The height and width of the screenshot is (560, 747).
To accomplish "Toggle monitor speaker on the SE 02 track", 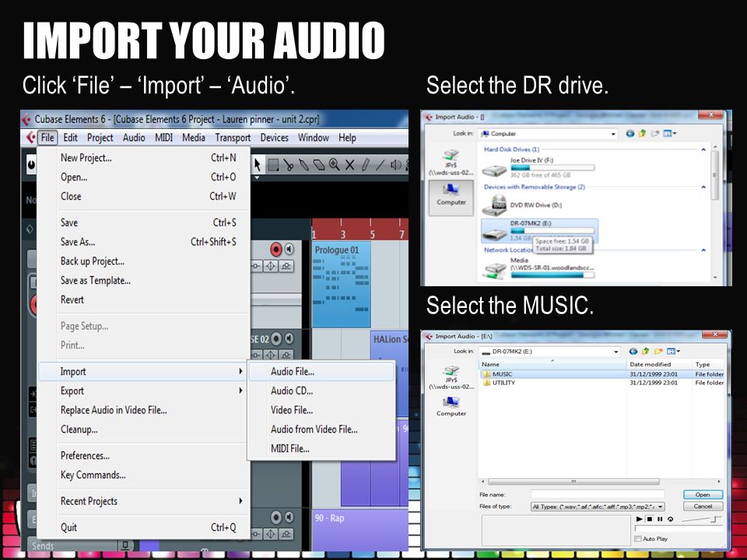I will 289,338.
